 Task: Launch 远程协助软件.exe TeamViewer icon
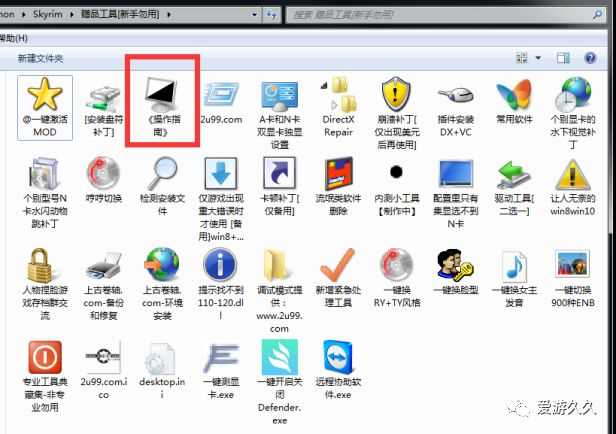pyautogui.click(x=338, y=357)
